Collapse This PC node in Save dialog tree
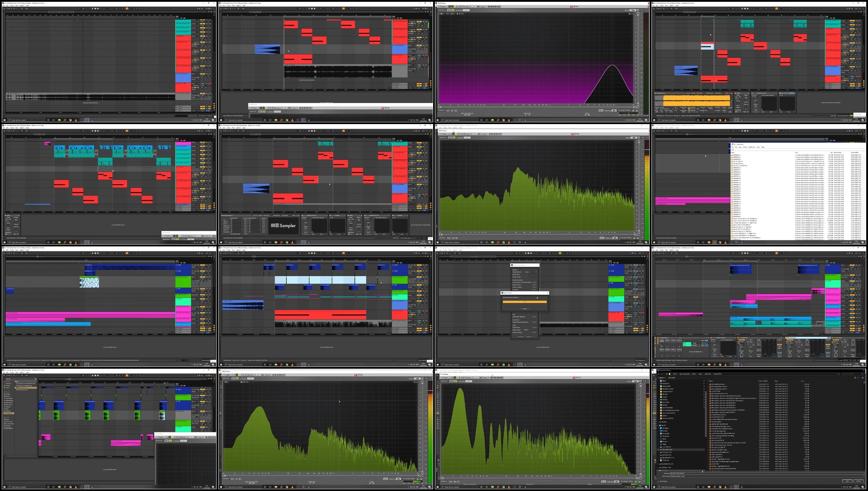 [658, 426]
